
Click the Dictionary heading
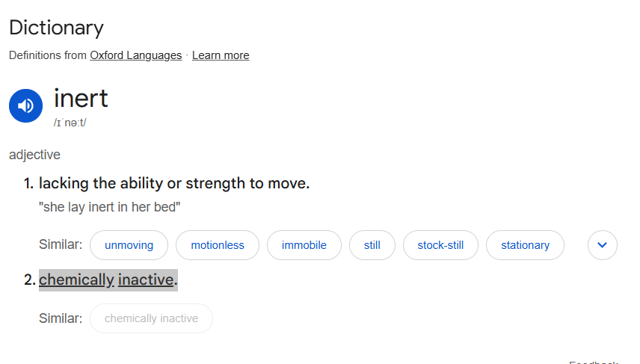pyautogui.click(x=56, y=28)
